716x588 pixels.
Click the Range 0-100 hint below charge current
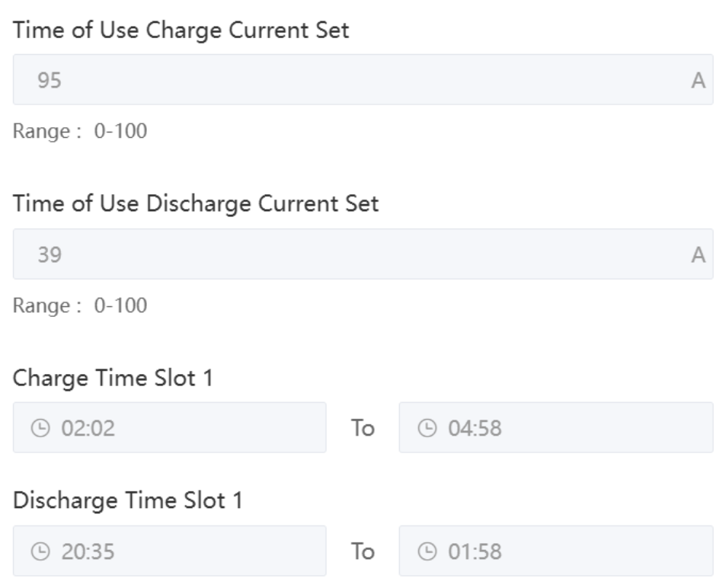pyautogui.click(x=80, y=132)
